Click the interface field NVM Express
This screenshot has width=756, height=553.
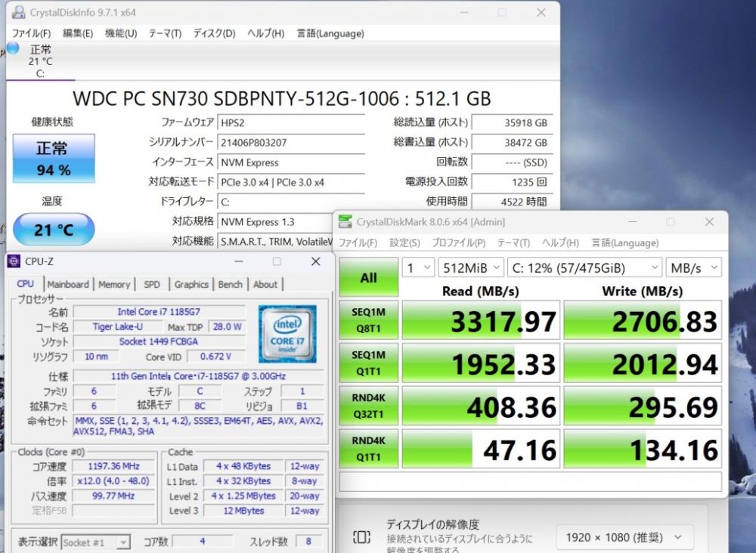[x=291, y=162]
